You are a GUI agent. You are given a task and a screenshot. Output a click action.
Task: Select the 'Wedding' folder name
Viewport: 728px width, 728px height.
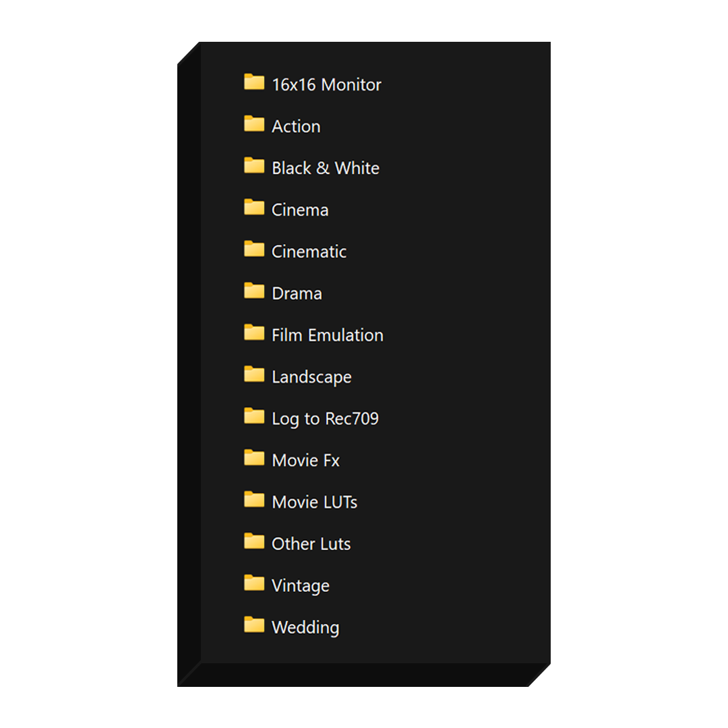coord(305,628)
